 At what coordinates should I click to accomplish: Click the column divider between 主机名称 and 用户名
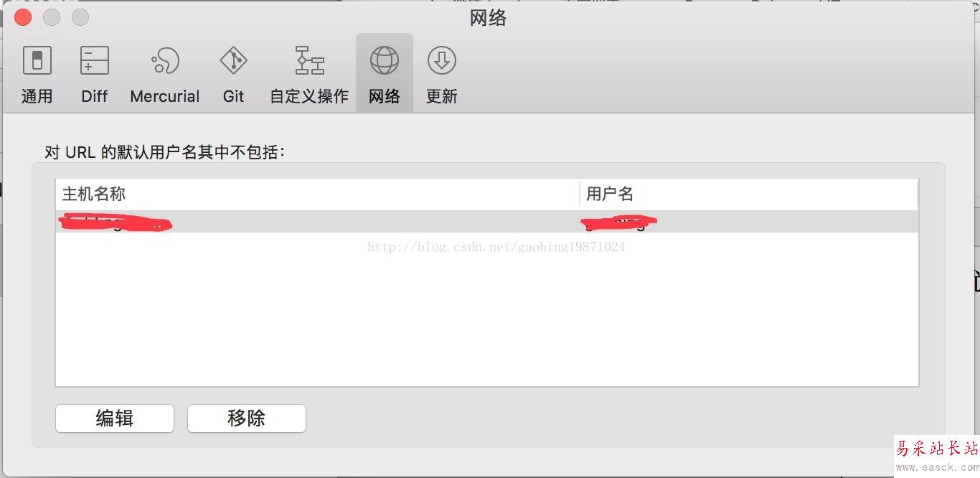pos(580,194)
